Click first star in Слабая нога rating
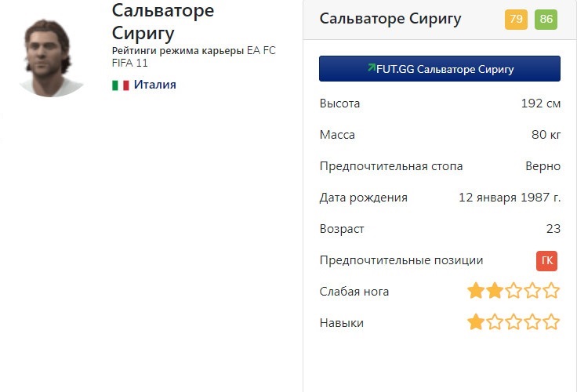 click(475, 292)
